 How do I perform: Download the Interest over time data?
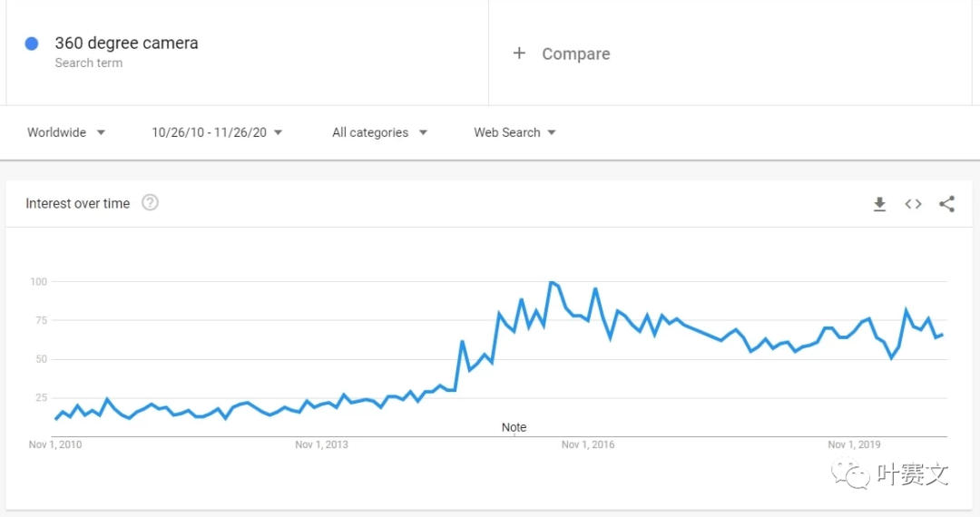[879, 204]
